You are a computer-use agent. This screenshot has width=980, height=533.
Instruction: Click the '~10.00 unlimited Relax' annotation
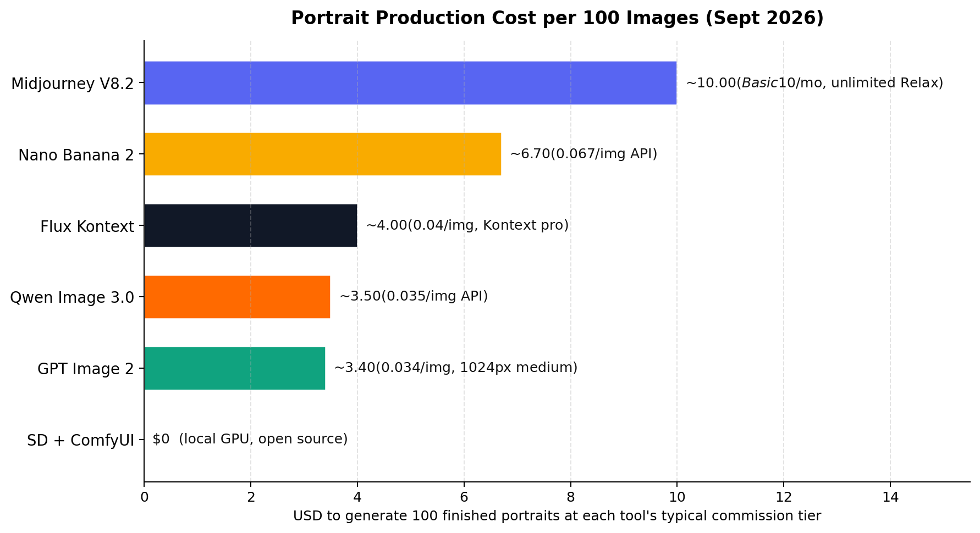814,83
